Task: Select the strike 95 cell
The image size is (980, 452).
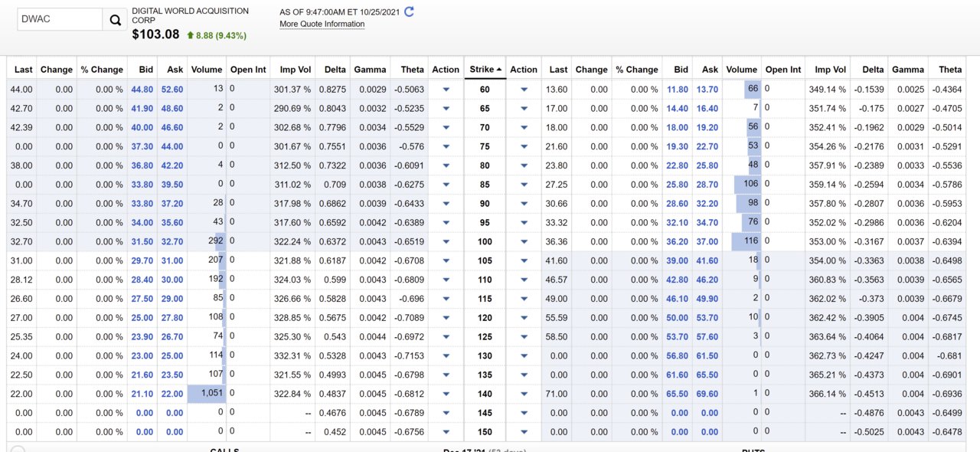Action: click(x=485, y=223)
